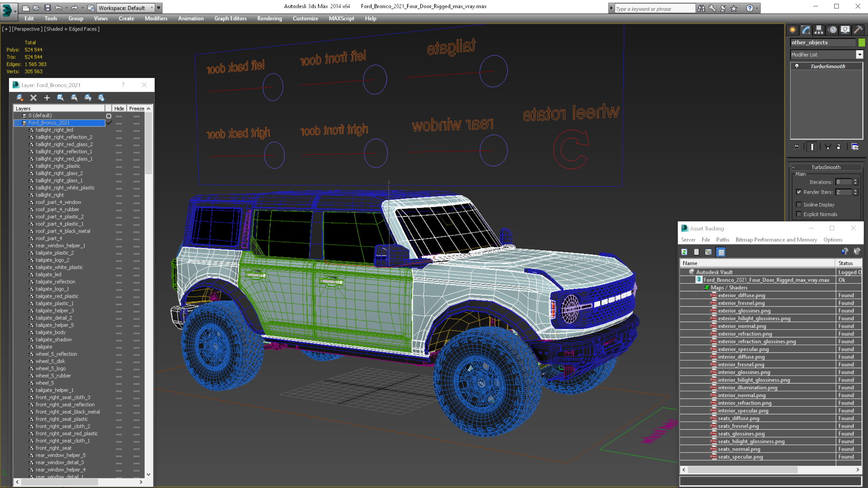This screenshot has width=868, height=488.
Task: Open the Display panel icon
Action: [845, 30]
